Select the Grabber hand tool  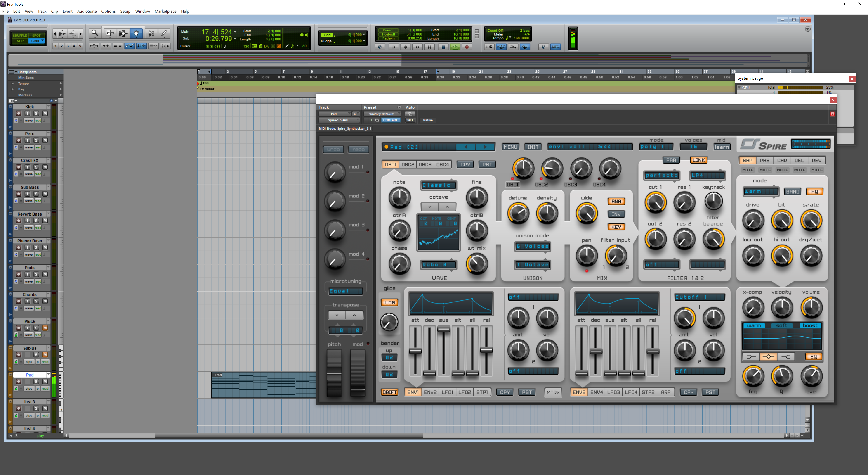click(x=136, y=33)
